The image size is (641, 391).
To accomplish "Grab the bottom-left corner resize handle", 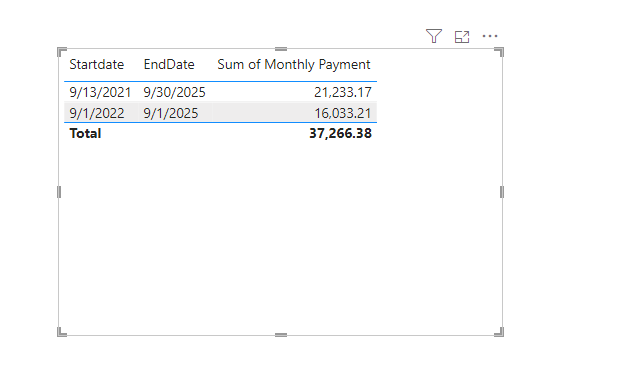I will [x=62, y=332].
